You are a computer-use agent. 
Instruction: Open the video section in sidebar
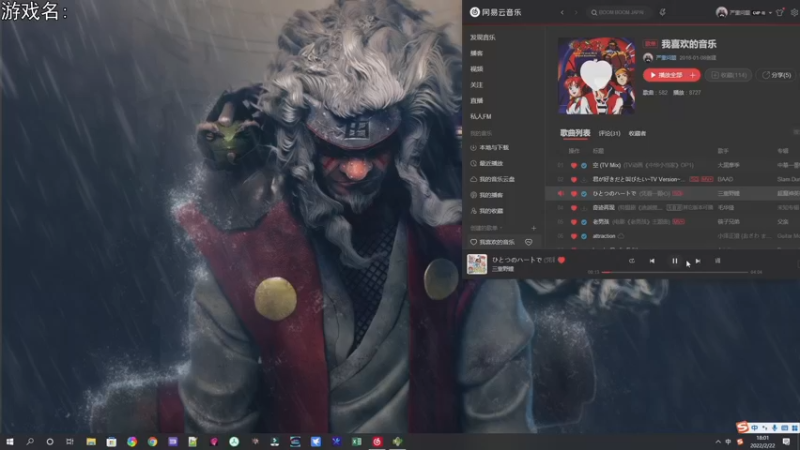[477, 69]
